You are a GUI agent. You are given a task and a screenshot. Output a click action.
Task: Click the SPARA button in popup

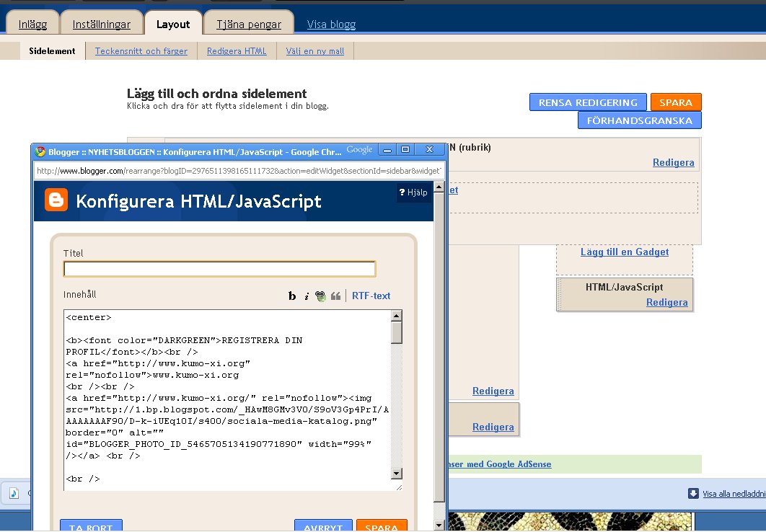tap(382, 526)
